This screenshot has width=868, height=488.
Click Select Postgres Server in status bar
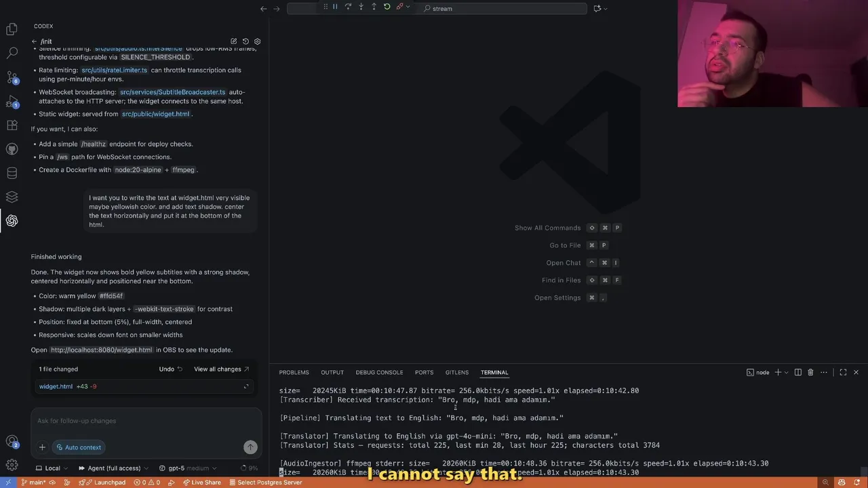[x=265, y=483]
